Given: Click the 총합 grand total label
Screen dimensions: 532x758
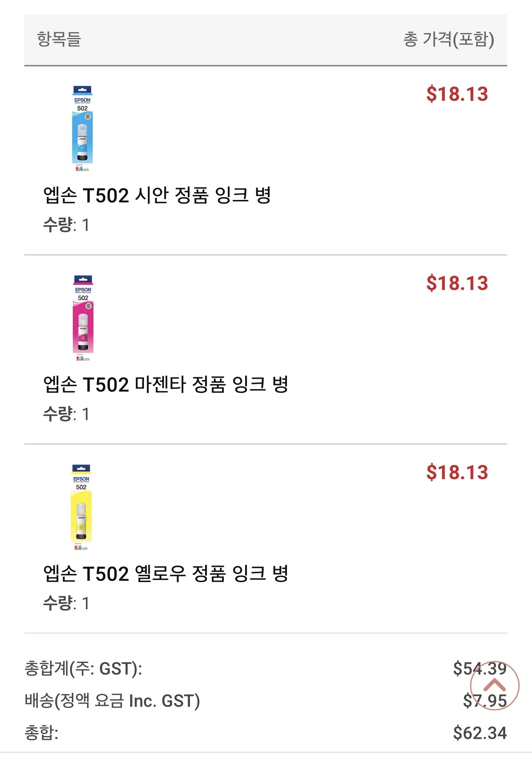Looking at the screenshot, I should pos(41,733).
